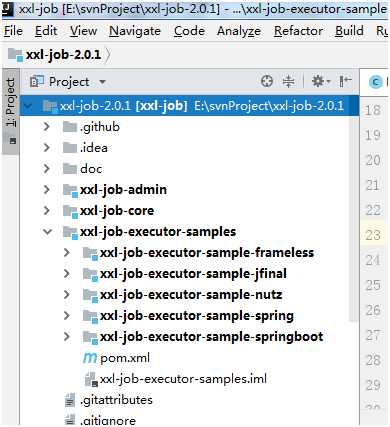Click line number 23 in the gutter
390x427 pixels.
tap(373, 235)
